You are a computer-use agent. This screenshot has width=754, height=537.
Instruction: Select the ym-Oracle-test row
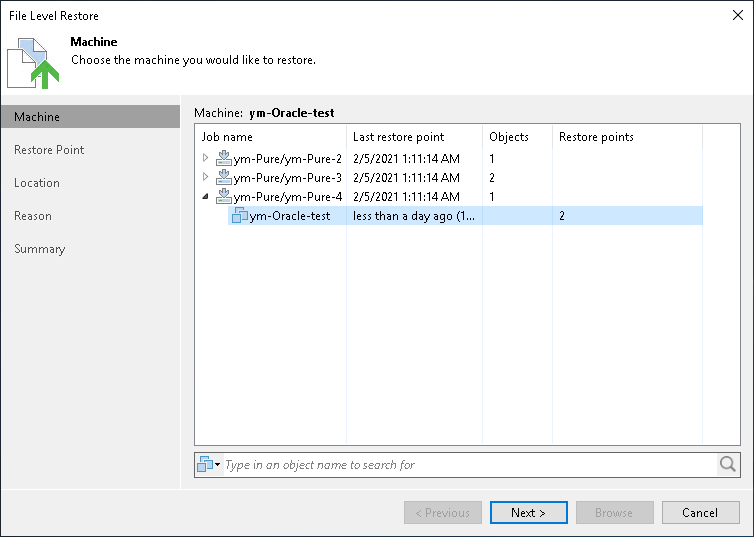pyautogui.click(x=465, y=215)
